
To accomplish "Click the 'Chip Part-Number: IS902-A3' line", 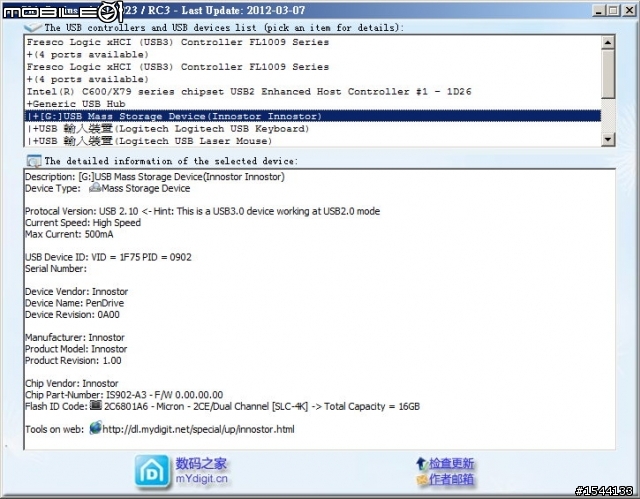I will [124, 395].
